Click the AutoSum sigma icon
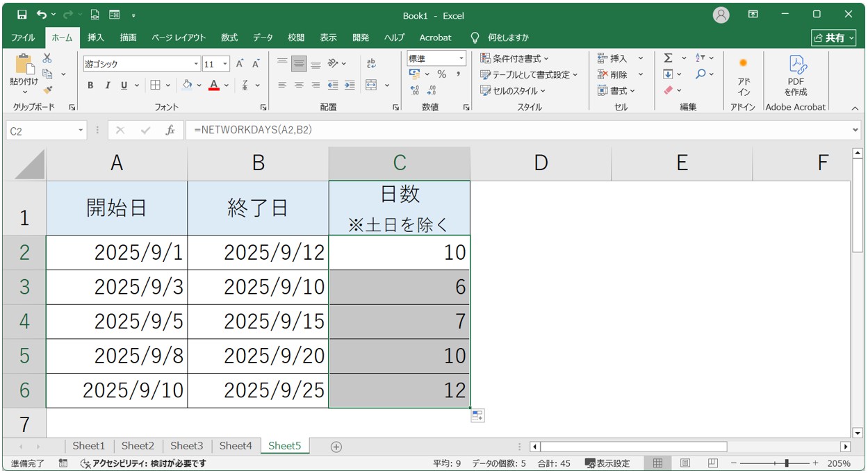The width and height of the screenshot is (868, 473). [668, 58]
